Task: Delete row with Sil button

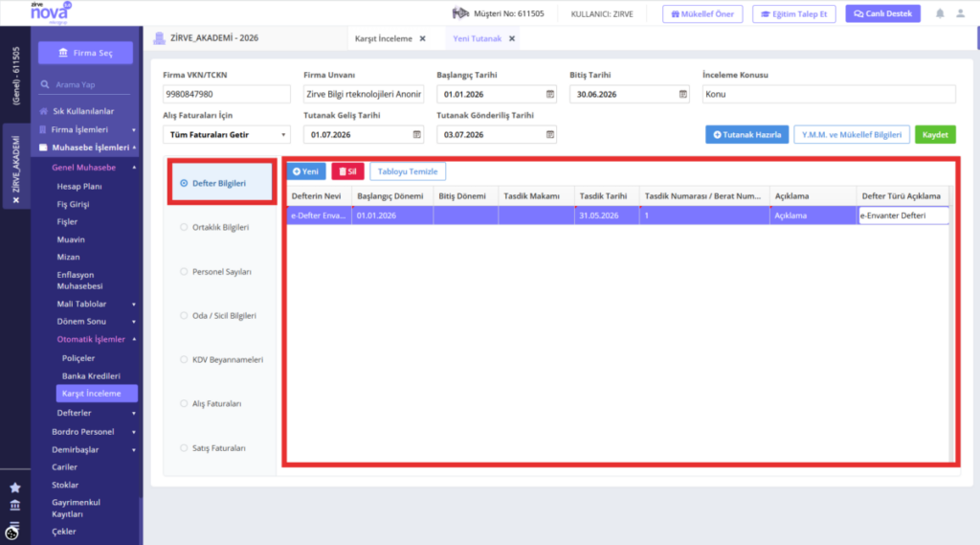Action: (347, 171)
